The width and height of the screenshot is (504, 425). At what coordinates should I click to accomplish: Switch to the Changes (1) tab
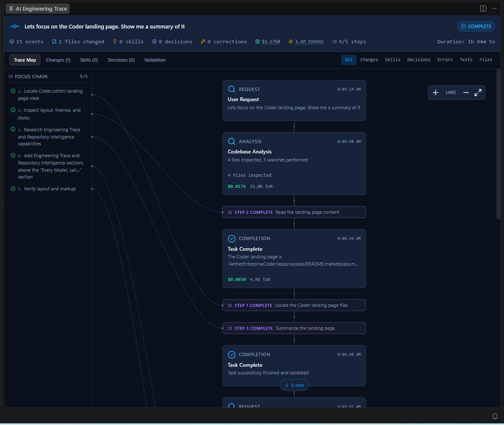coord(58,60)
